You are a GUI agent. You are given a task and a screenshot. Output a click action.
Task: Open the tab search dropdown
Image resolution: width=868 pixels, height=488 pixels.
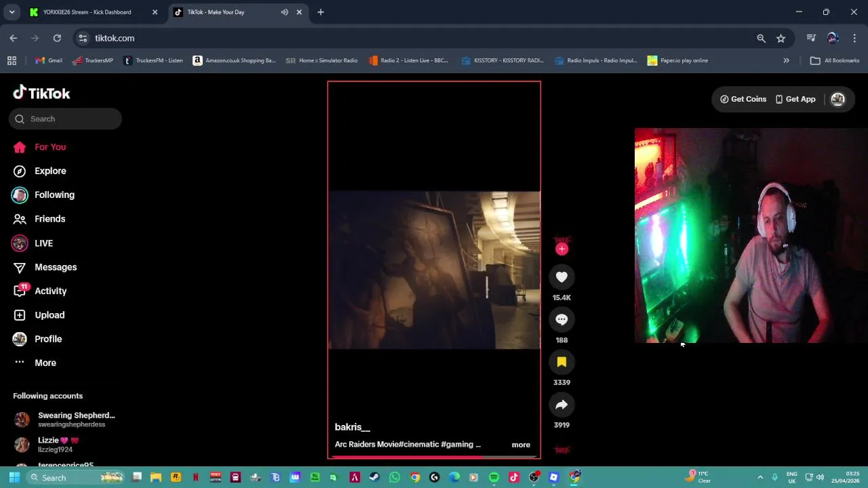coord(12,12)
